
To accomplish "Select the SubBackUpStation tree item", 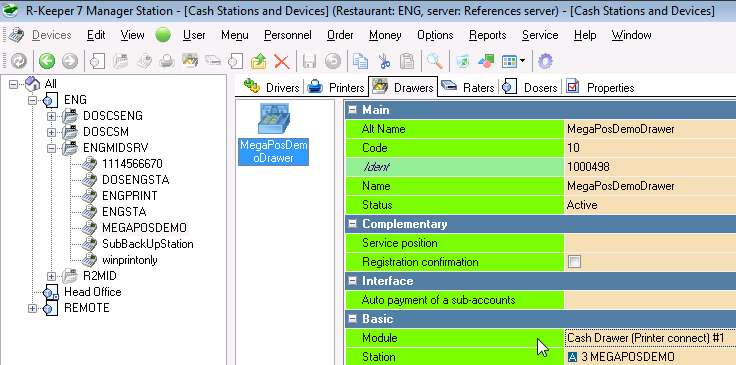I will (x=147, y=244).
